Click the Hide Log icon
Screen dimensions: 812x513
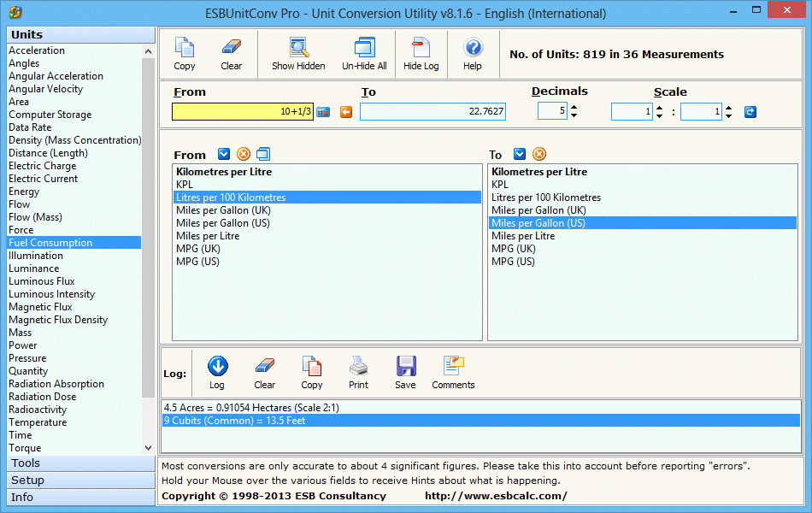[421, 47]
